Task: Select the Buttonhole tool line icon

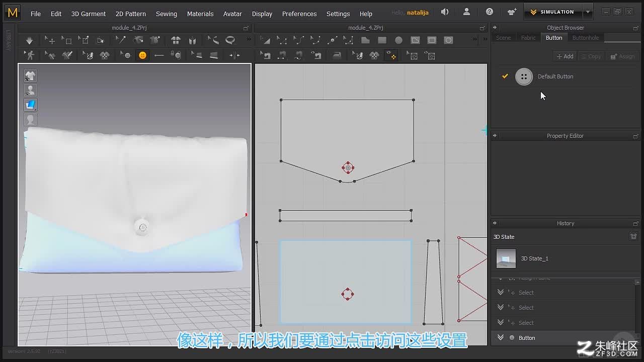Action: click(x=159, y=55)
